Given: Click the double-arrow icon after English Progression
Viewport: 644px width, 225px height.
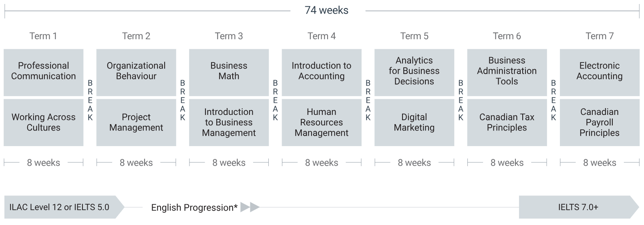Looking at the screenshot, I should click(250, 207).
